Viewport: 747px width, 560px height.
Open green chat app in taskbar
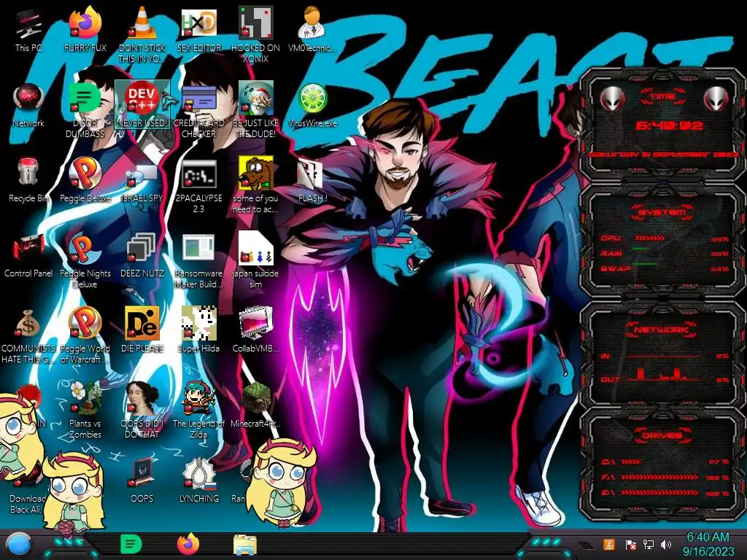(131, 545)
